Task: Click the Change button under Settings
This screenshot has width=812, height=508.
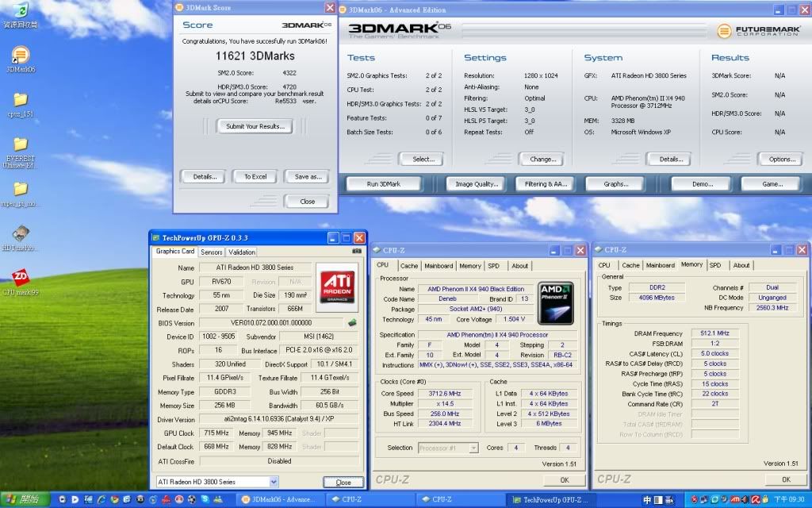Action: click(x=542, y=159)
